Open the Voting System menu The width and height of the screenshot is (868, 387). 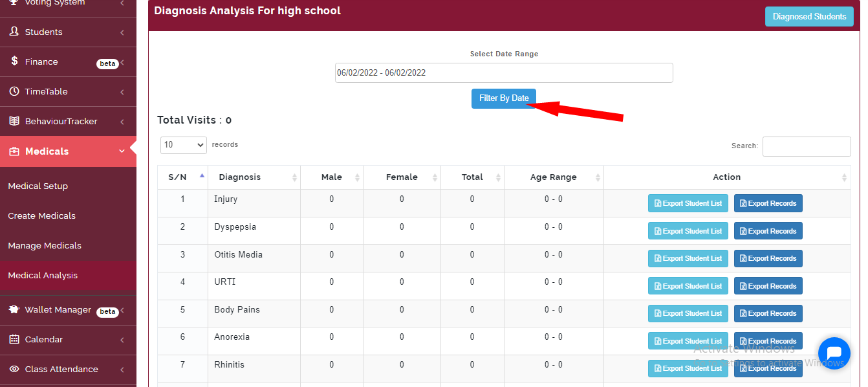pyautogui.click(x=68, y=4)
